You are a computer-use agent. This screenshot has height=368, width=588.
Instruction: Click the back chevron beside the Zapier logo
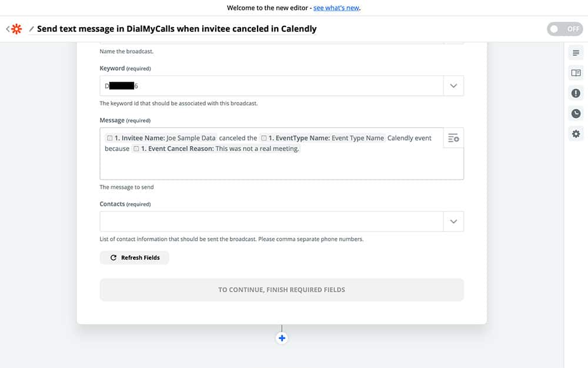(x=7, y=29)
